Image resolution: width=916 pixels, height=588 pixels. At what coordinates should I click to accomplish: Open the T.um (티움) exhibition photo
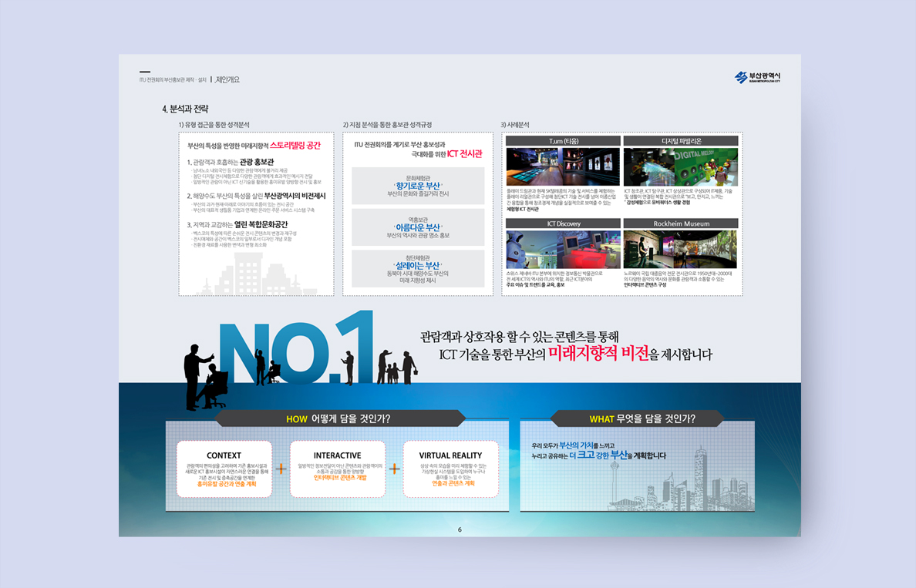coord(563,166)
